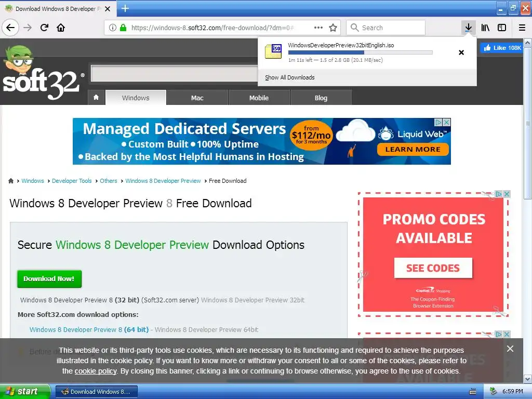
Task: Open the Windows Start menu
Action: click(25, 392)
